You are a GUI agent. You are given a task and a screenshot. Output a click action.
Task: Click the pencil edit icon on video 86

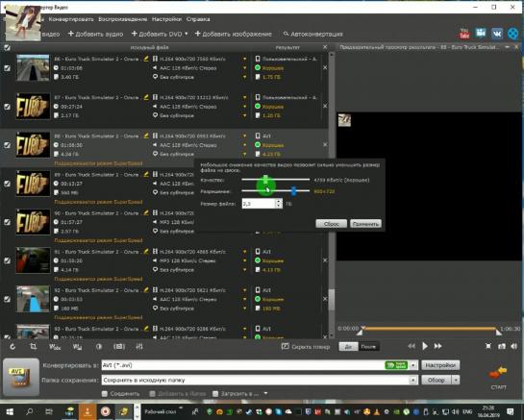pyautogui.click(x=146, y=59)
